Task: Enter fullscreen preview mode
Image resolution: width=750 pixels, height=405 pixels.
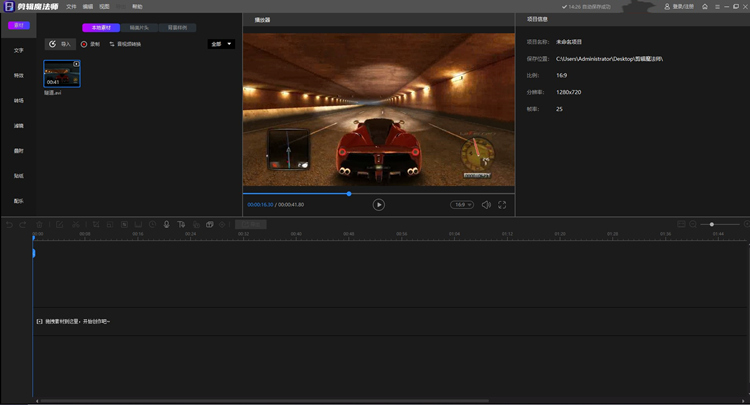Action: pos(502,205)
